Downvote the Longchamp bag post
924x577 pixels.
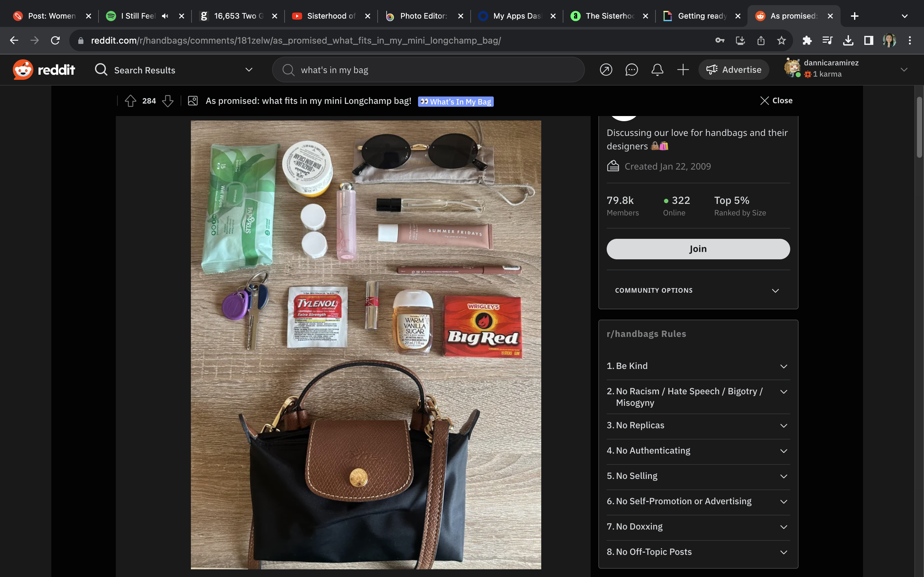tap(167, 101)
